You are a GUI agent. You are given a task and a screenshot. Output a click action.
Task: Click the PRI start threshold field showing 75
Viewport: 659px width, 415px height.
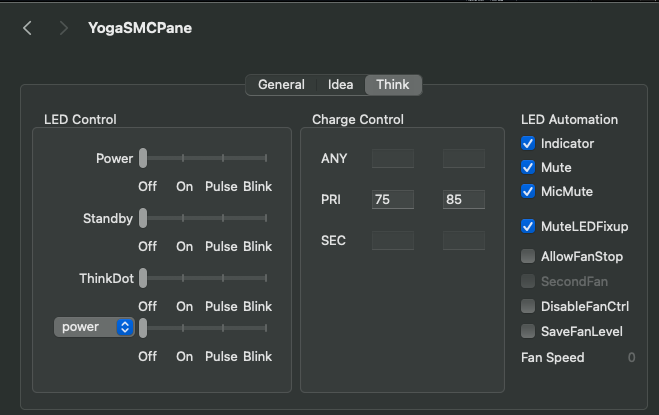pyautogui.click(x=393, y=200)
